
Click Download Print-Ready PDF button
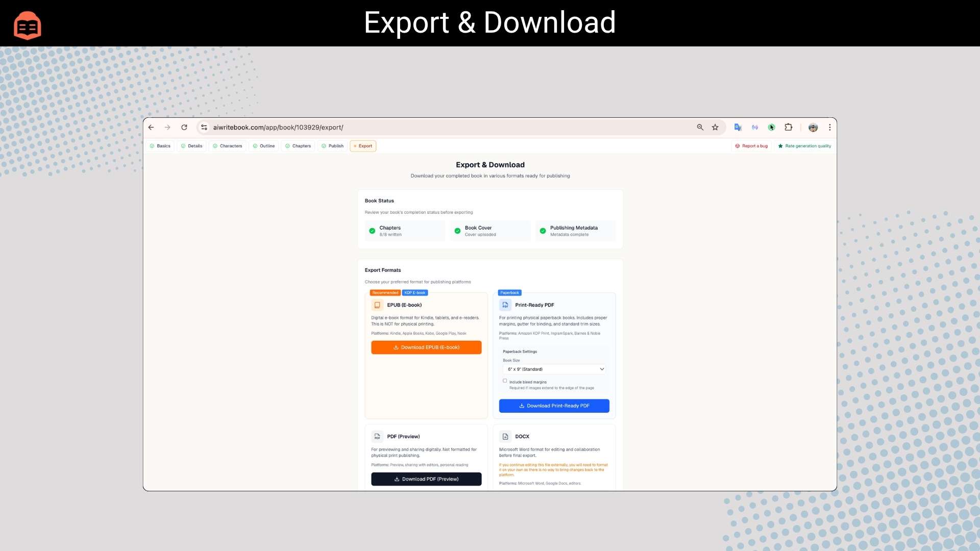[x=554, y=406]
